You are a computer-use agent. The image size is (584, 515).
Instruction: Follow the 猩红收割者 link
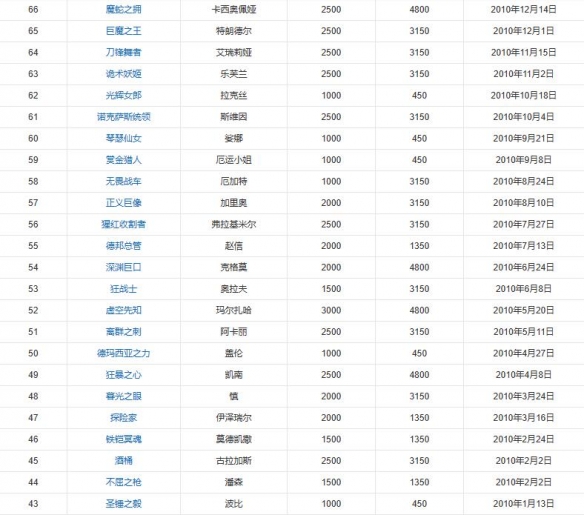124,224
